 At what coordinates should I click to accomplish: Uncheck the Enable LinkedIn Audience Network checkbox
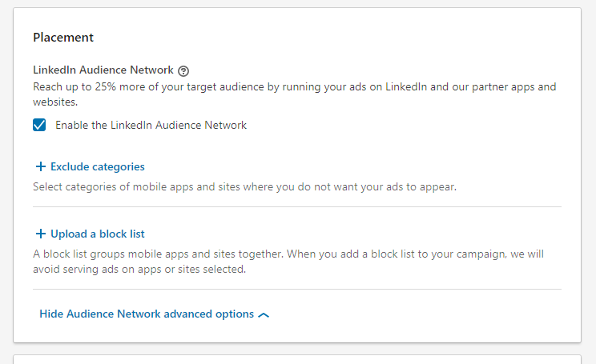tap(39, 125)
